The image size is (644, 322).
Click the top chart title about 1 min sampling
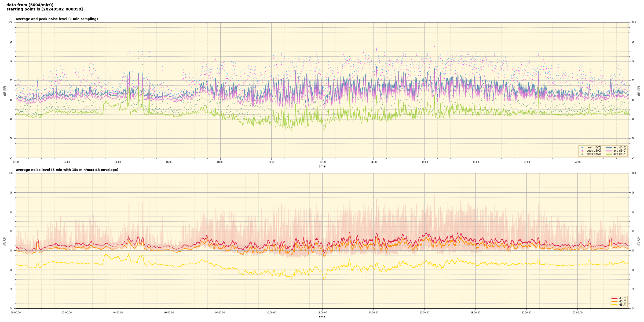pyautogui.click(x=57, y=19)
